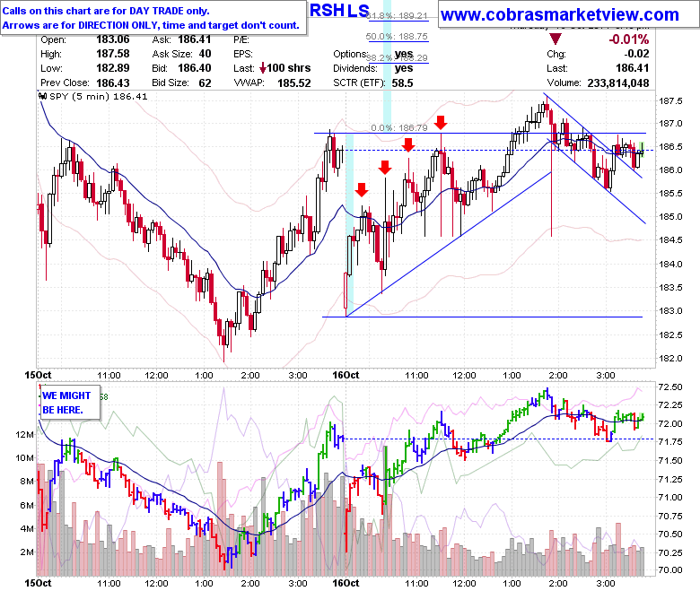Click the red down arrow beside Last 100 shrs

(x=263, y=68)
